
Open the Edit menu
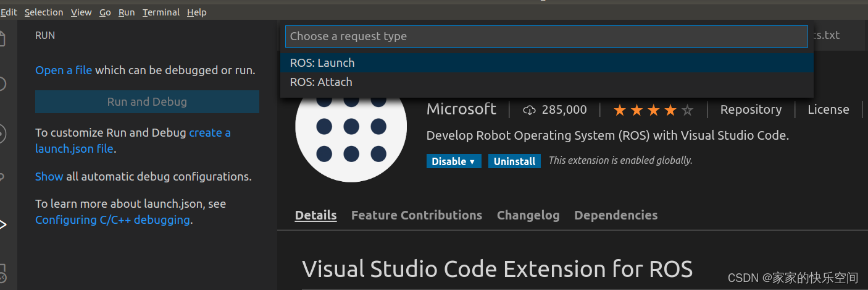pyautogui.click(x=9, y=12)
